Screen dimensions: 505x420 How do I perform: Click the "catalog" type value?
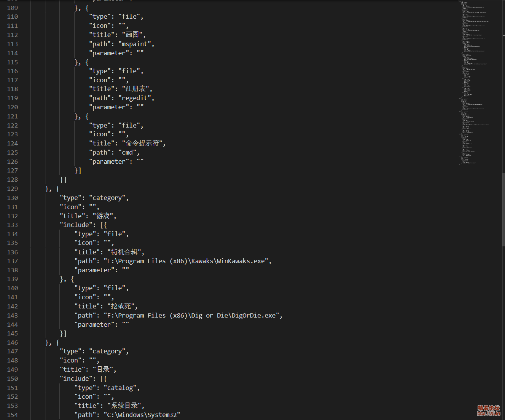tap(120, 388)
